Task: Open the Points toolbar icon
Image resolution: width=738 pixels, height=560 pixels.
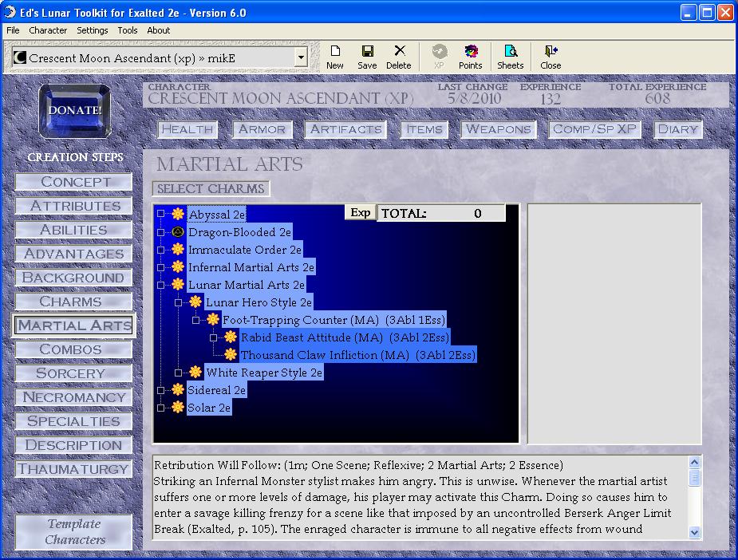Action: point(471,51)
